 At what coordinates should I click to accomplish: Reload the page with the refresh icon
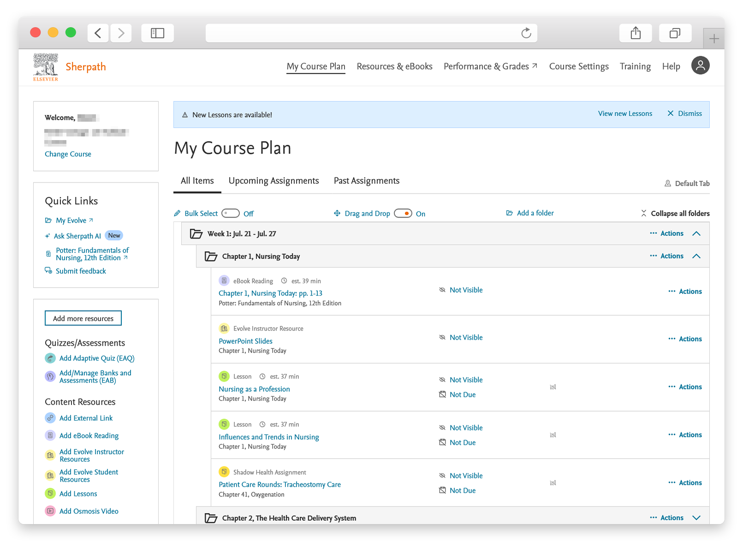click(526, 33)
